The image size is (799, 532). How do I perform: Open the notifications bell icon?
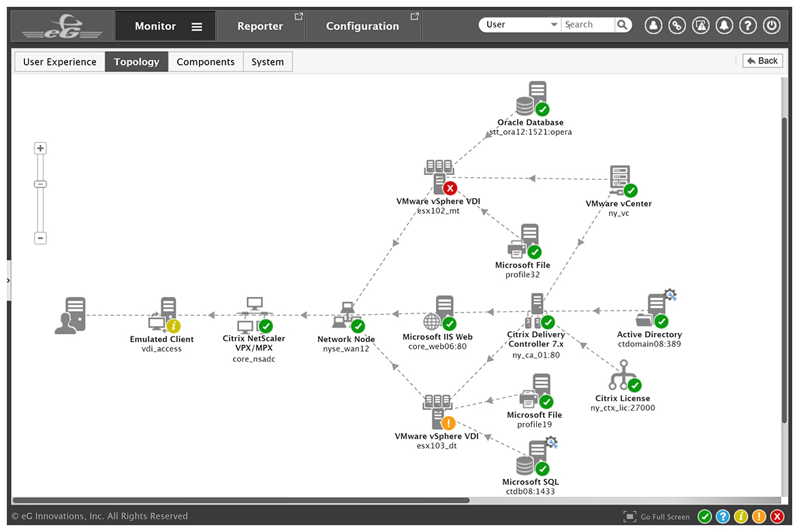click(724, 25)
